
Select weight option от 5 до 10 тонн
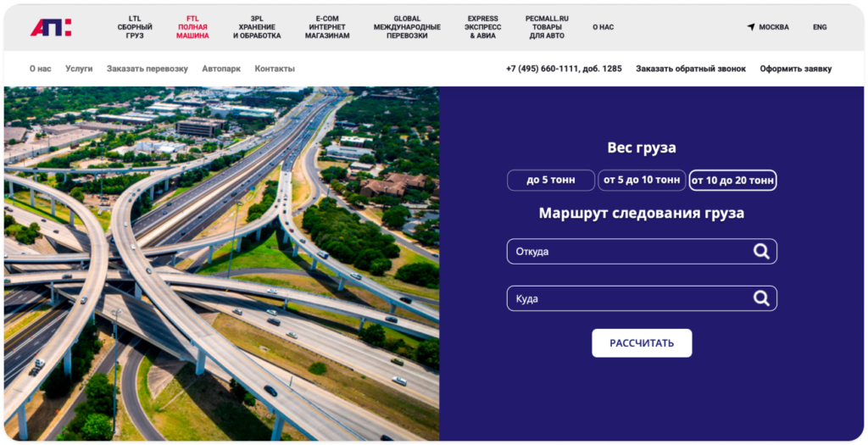pos(642,180)
